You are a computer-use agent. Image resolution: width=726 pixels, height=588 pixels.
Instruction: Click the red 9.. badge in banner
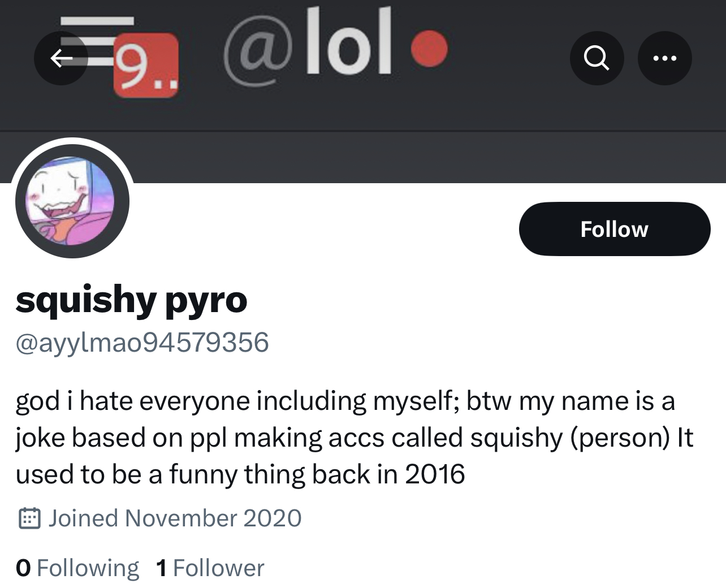(146, 65)
